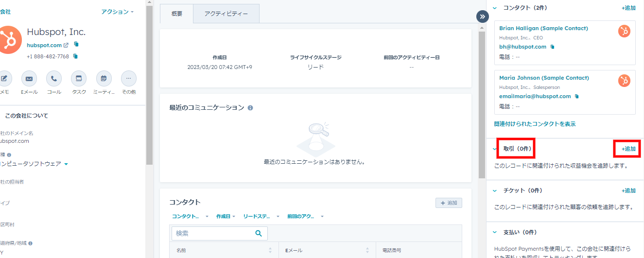
Task: Click the 電話番号 column header
Action: point(391,250)
